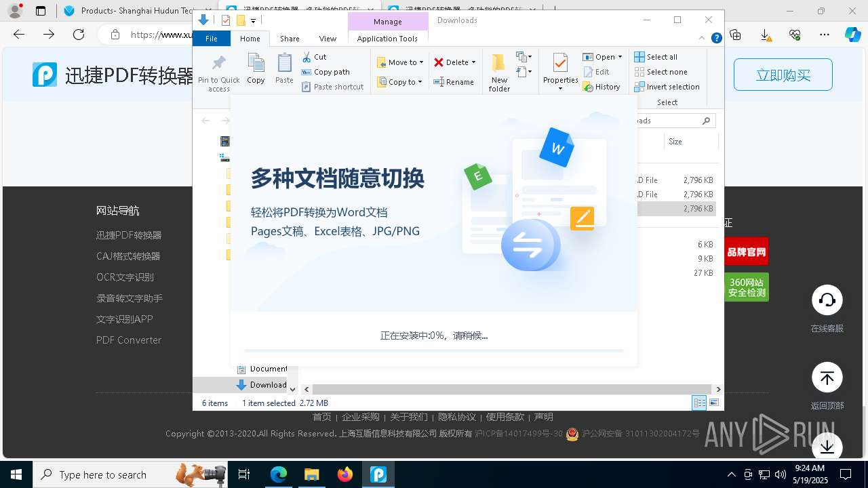Open the Copilot icon in Edge
This screenshot has width=868, height=488.
(x=852, y=35)
